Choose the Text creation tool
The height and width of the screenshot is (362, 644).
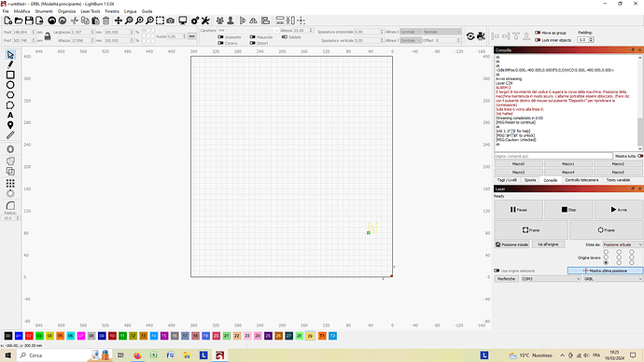(10, 116)
